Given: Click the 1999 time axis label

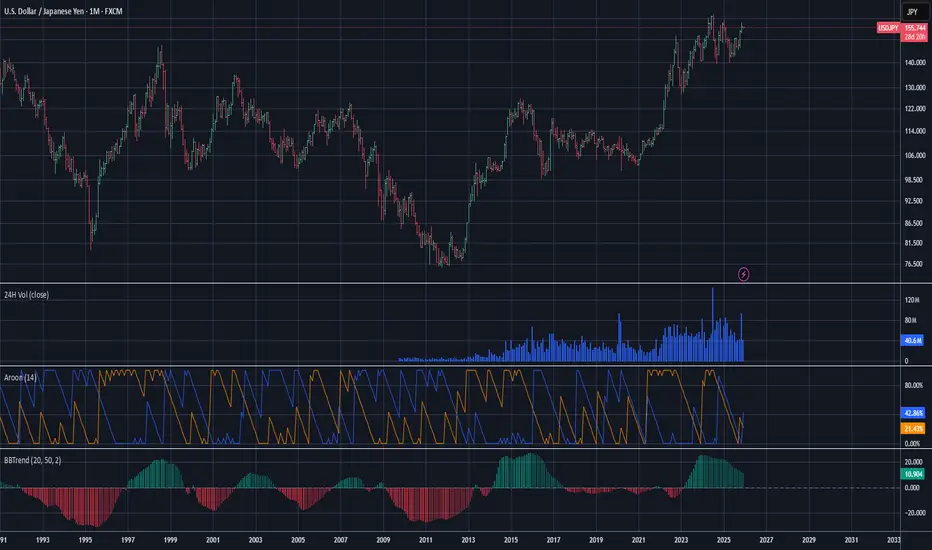Looking at the screenshot, I should coord(170,540).
